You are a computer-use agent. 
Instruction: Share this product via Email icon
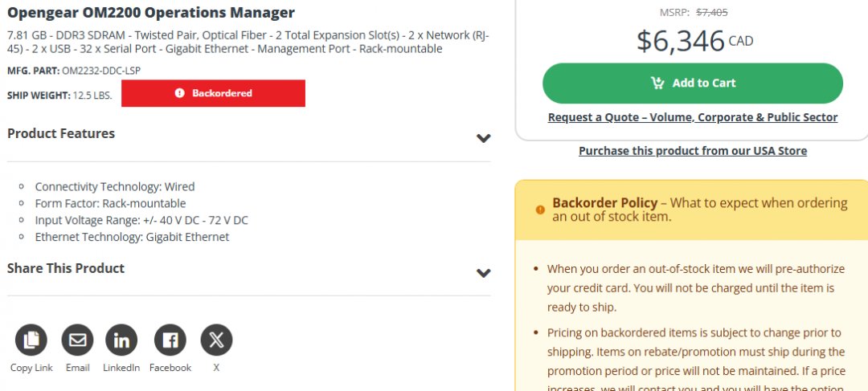[x=77, y=340]
